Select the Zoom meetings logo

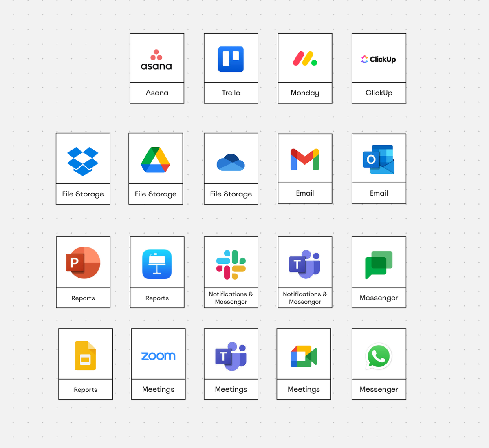coord(158,356)
